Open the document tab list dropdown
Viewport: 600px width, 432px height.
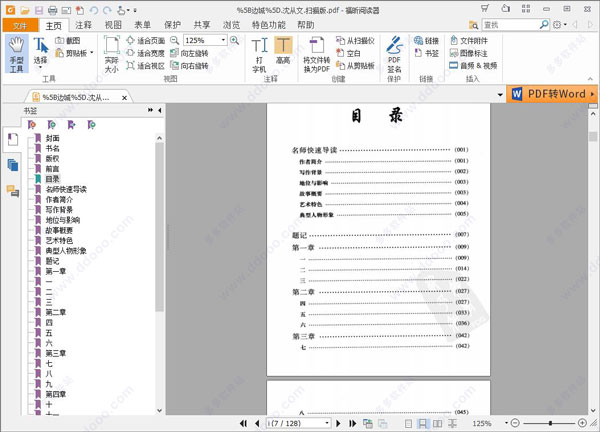point(500,95)
